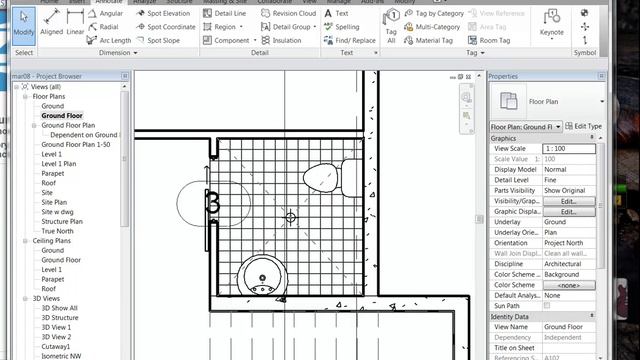Collapse the Ceiling Plans tree node

coord(25,241)
